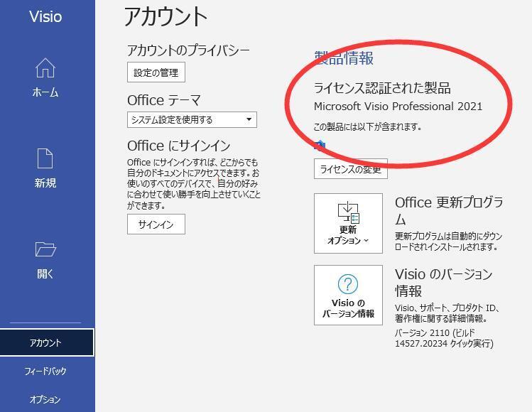The height and width of the screenshot is (412, 532).
Task: Open Visio のバージョン情報 button
Action: pos(348,295)
